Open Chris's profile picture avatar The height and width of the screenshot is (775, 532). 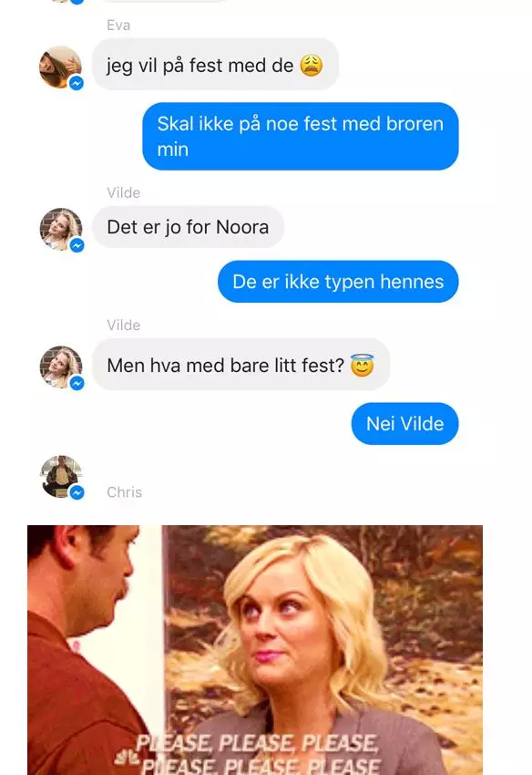tap(61, 477)
